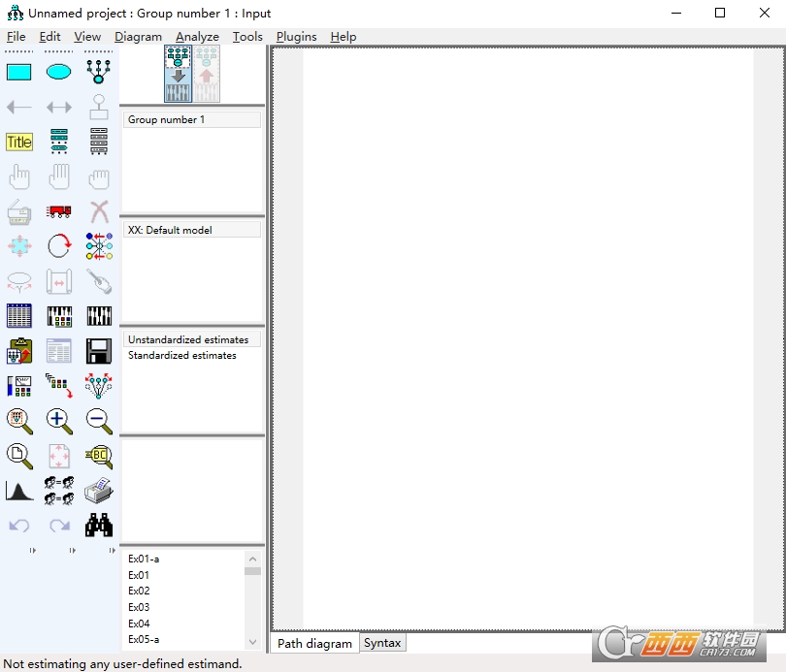Image resolution: width=786 pixels, height=672 pixels.
Task: Select the one-object-at-a-time hand tool
Action: point(19,176)
